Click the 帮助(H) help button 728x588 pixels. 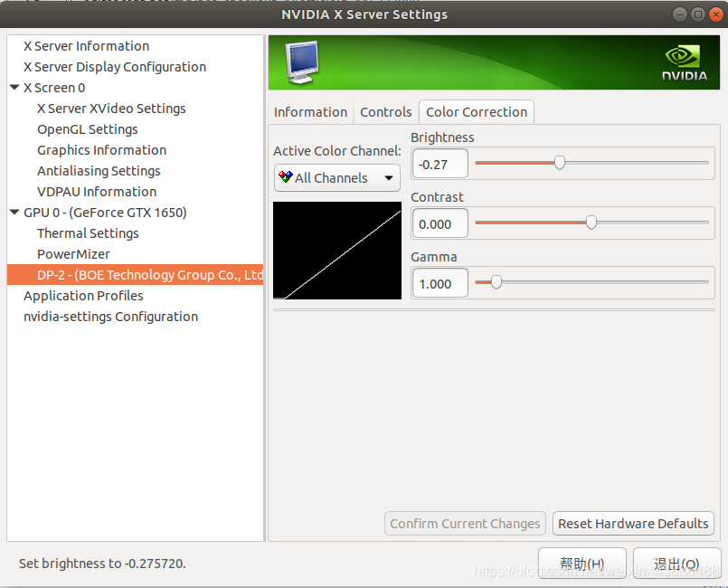tap(582, 564)
